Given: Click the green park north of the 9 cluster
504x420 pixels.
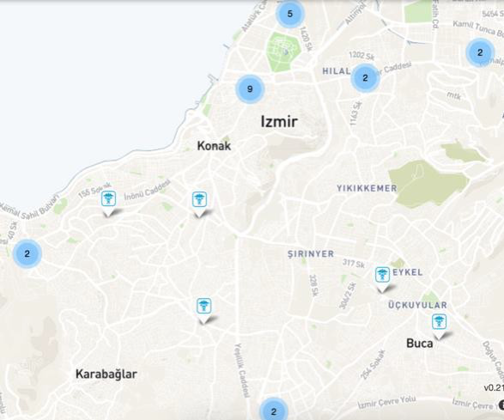Looking at the screenshot, I should pos(283,52).
